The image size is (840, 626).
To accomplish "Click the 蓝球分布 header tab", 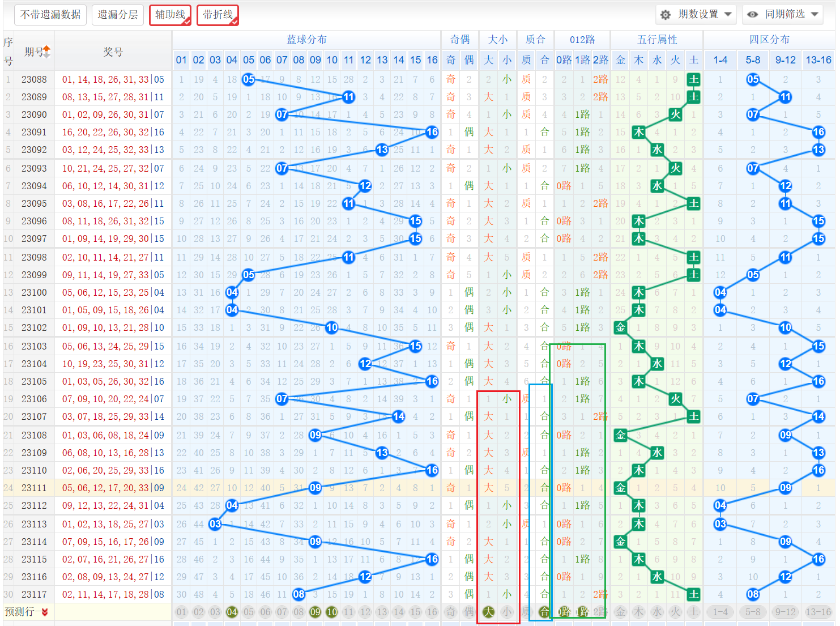I will (x=306, y=40).
